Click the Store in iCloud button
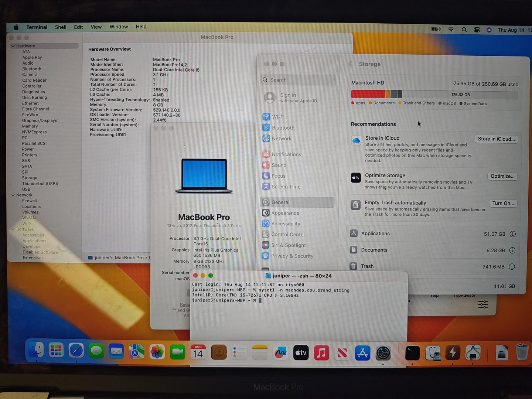This screenshot has height=399, width=532. point(496,139)
